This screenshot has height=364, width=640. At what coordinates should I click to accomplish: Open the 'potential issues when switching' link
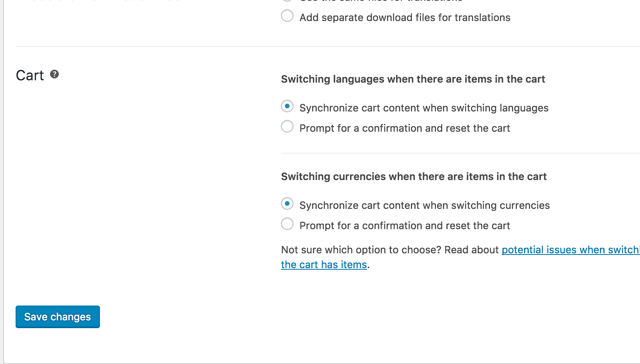pyautogui.click(x=570, y=250)
